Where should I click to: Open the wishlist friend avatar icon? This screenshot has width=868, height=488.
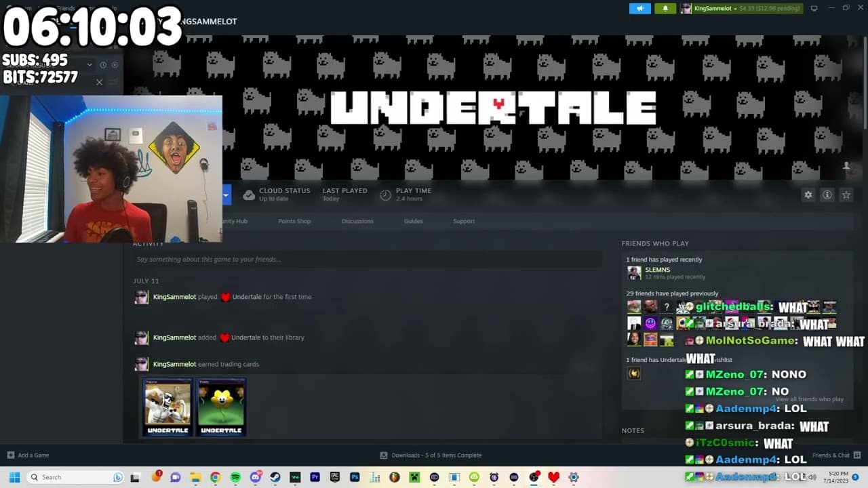(x=634, y=373)
